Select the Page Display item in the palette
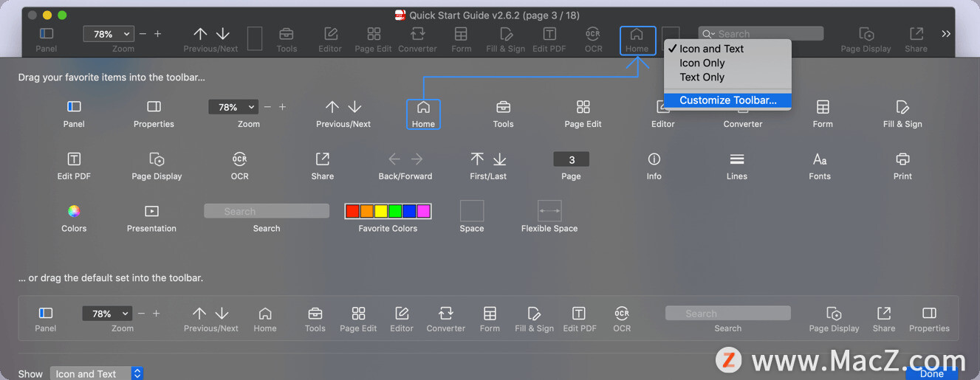 157,166
